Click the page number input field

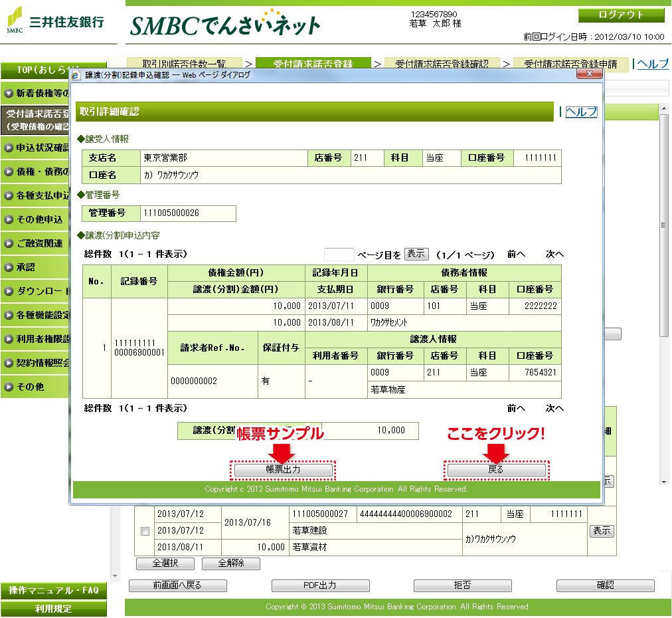click(x=339, y=255)
